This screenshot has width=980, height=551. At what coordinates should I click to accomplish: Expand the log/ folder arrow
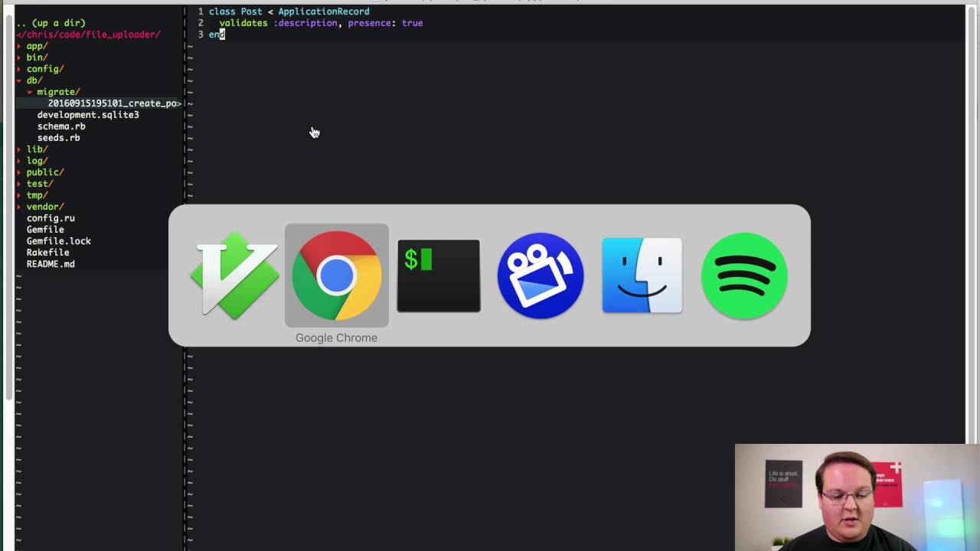(19, 161)
